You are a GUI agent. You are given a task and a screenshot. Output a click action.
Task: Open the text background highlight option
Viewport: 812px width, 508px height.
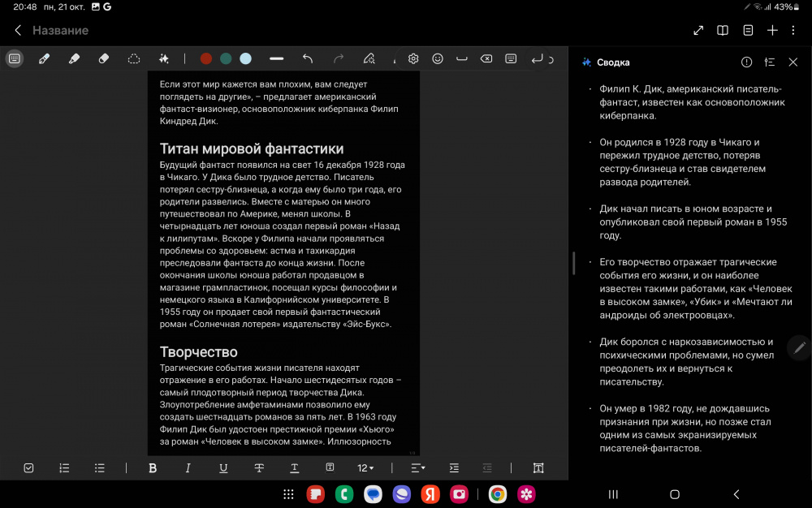(x=330, y=467)
